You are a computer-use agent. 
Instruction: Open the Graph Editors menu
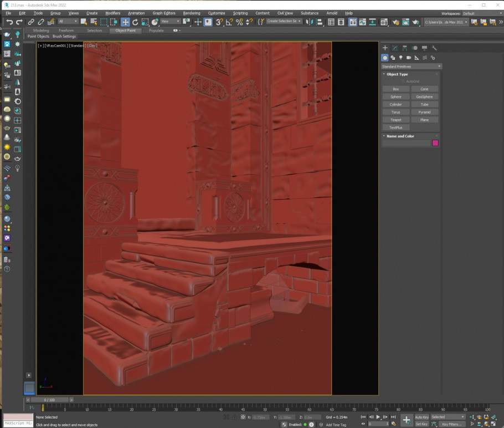click(x=164, y=13)
